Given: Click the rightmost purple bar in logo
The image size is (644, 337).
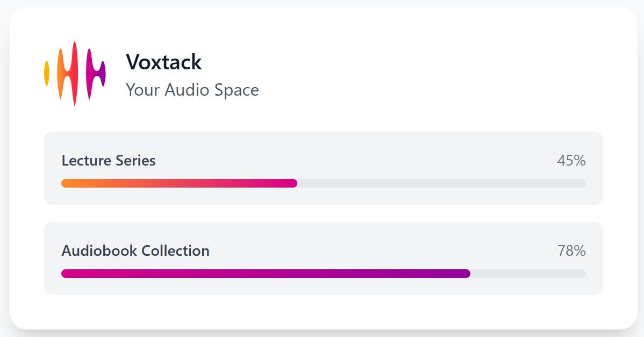Looking at the screenshot, I should coord(102,74).
